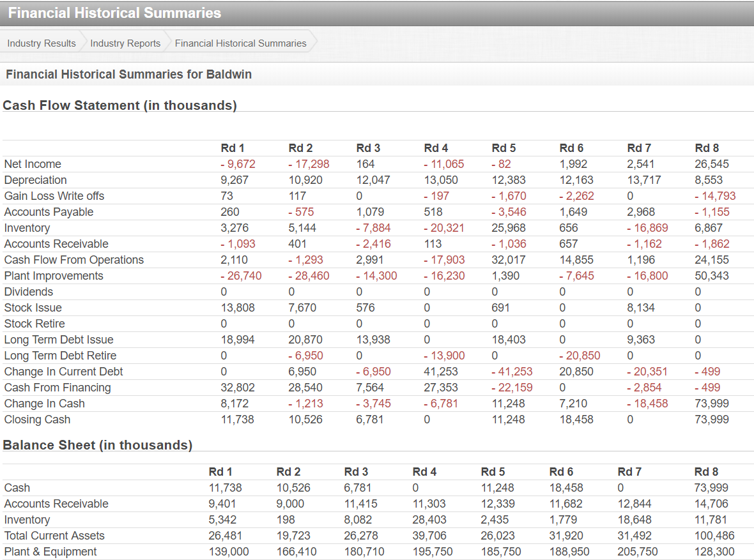Click Stock Issue value 13,808

(x=238, y=308)
